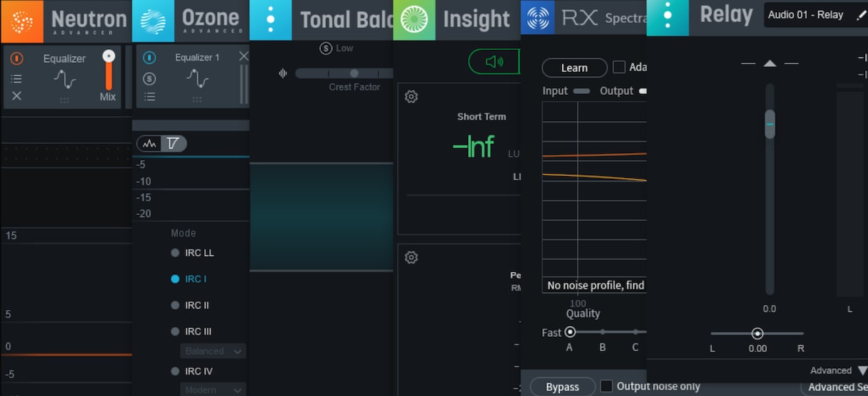The width and height of the screenshot is (868, 396).
Task: Solo the Low band in Tonal Balance
Action: click(x=326, y=48)
